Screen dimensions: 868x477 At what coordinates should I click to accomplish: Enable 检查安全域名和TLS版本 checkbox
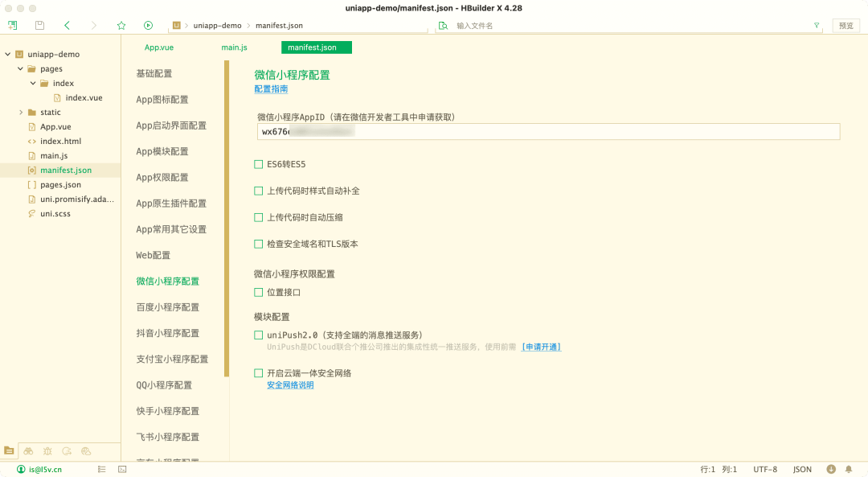(x=259, y=244)
